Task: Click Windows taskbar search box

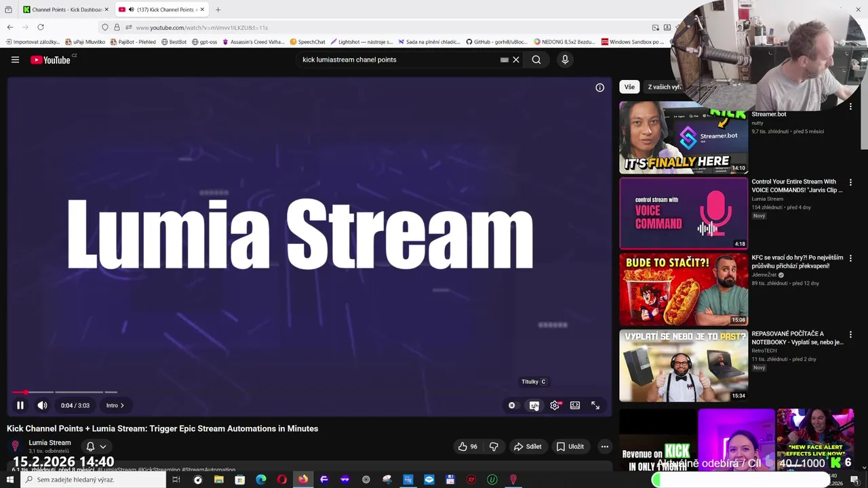Action: pos(93,480)
